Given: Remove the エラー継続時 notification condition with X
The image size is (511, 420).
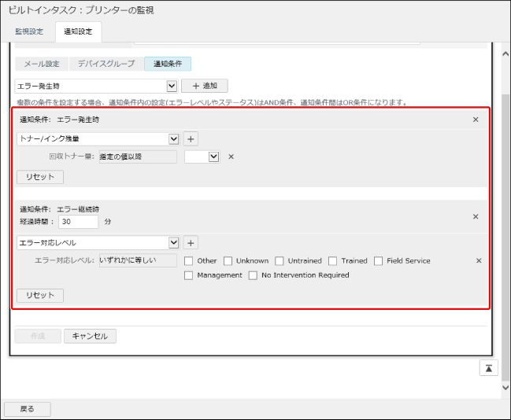Looking at the screenshot, I should click(x=475, y=216).
